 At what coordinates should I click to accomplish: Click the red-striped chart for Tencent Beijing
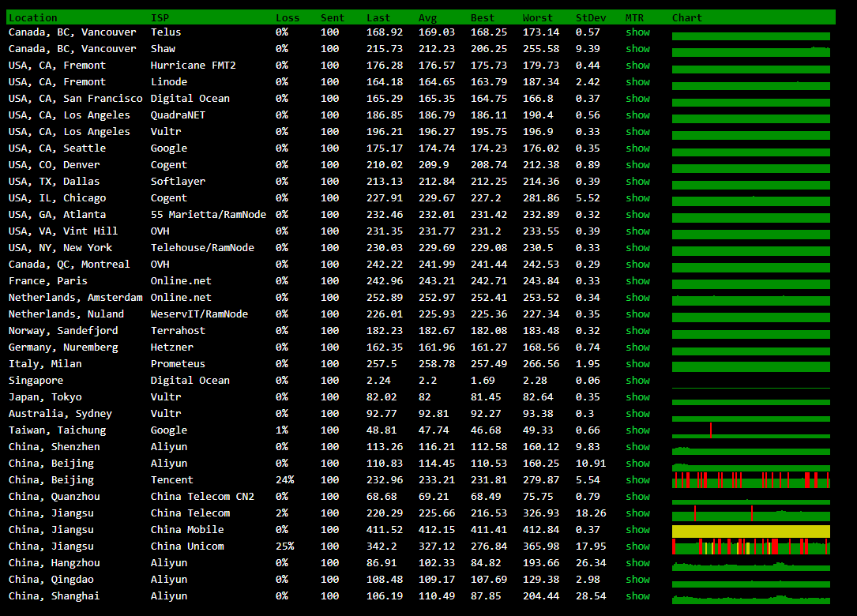tap(751, 480)
